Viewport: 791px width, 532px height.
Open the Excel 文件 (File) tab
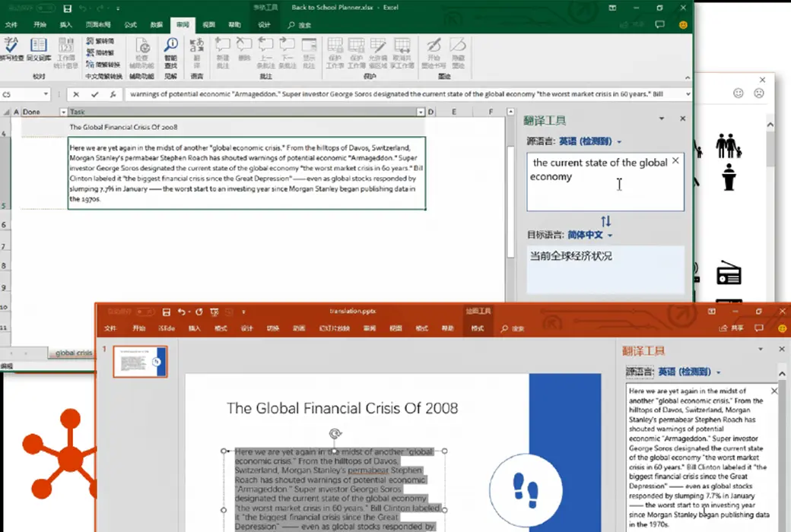click(11, 25)
